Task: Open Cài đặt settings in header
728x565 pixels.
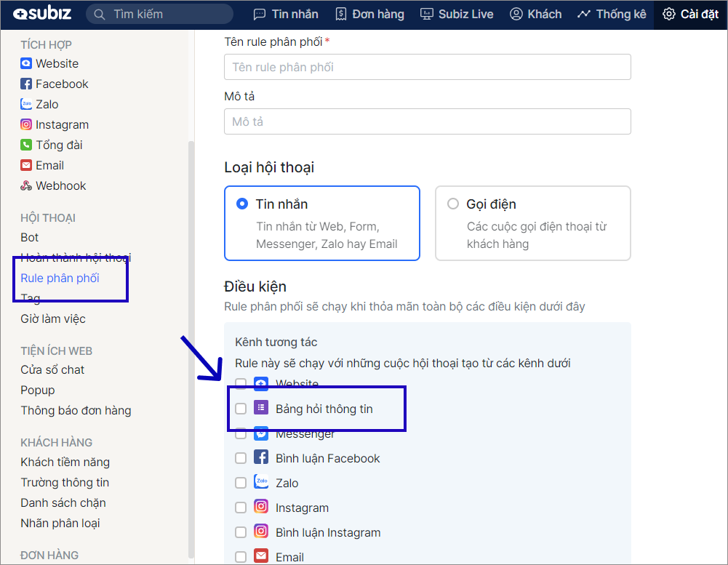Action: coord(691,15)
